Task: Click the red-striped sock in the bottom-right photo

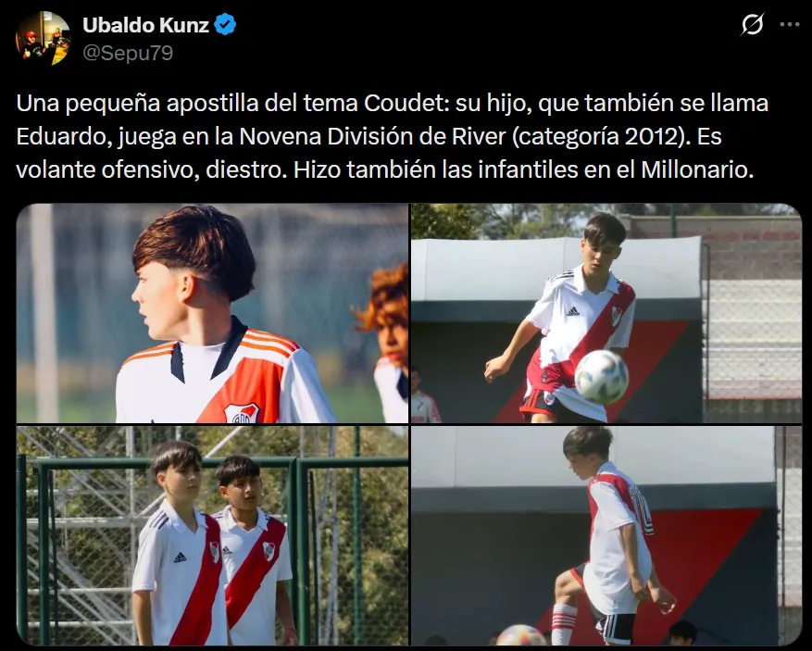Action: tap(564, 624)
